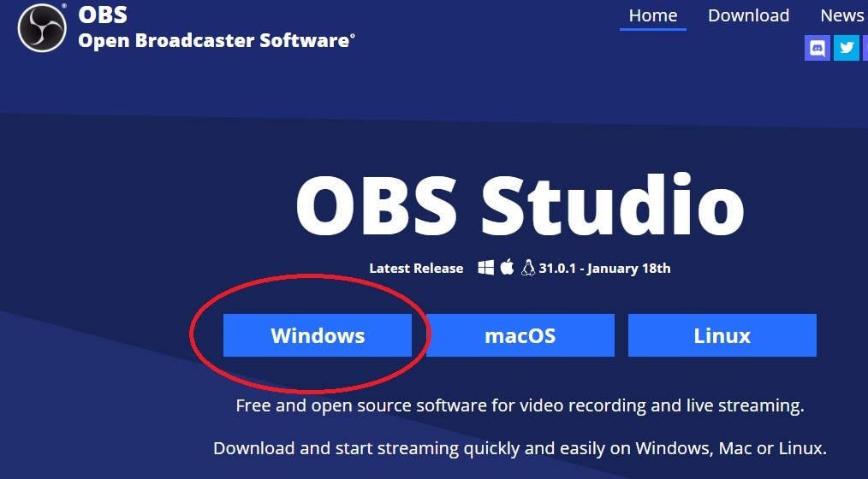Screen dimensions: 868x479
Task: Click the 'Free and open source software' sentence
Action: point(520,406)
